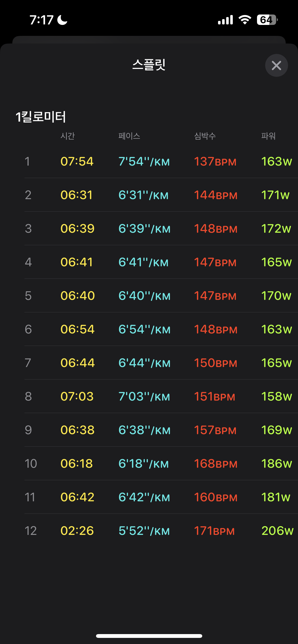Select split 5 power 170W
The height and width of the screenshot is (644, 298).
pos(276,296)
